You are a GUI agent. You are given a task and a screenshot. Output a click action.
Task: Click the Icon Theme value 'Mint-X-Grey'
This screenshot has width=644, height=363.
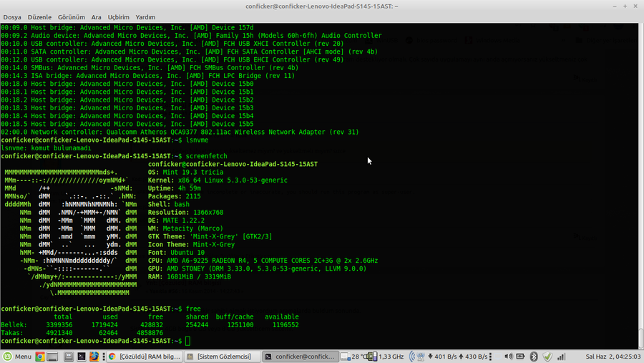click(214, 245)
